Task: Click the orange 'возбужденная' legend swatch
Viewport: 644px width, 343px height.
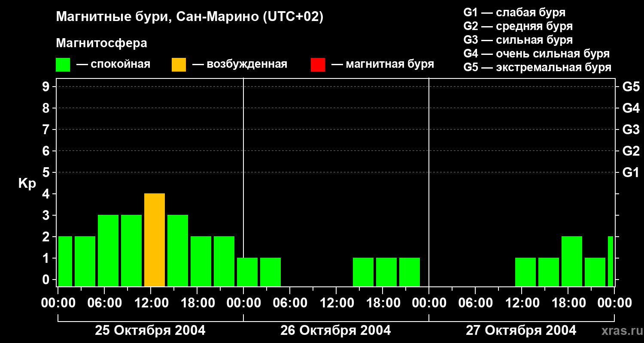Action: pyautogui.click(x=179, y=65)
